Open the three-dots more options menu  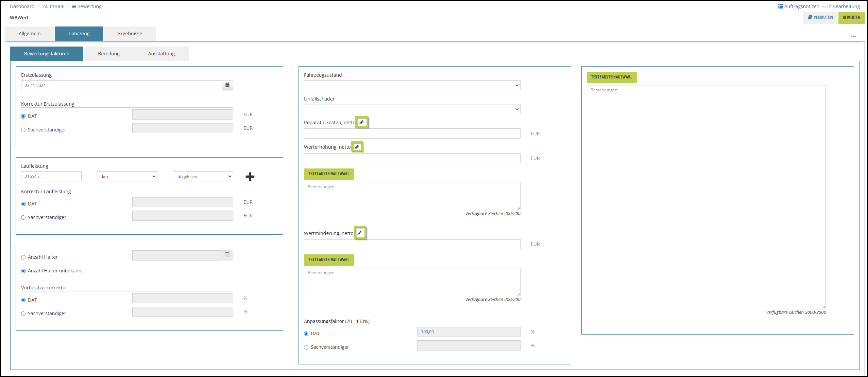tap(853, 36)
